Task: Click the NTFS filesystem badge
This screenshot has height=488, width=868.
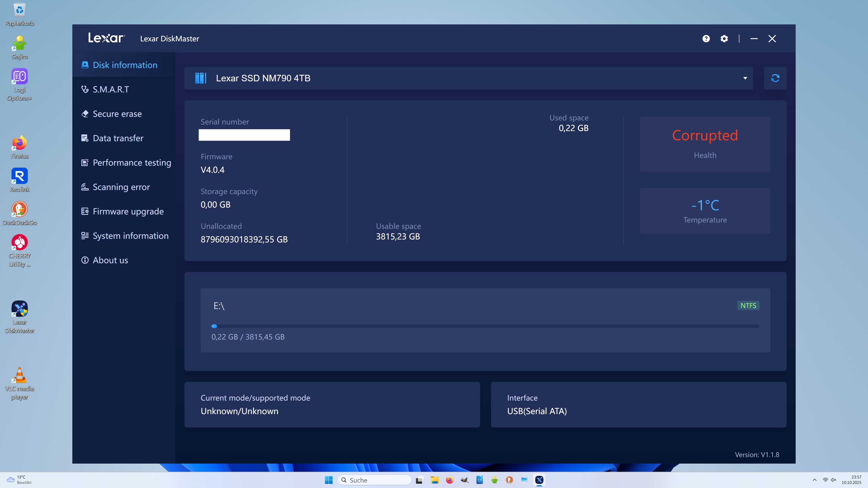Action: pyautogui.click(x=748, y=305)
